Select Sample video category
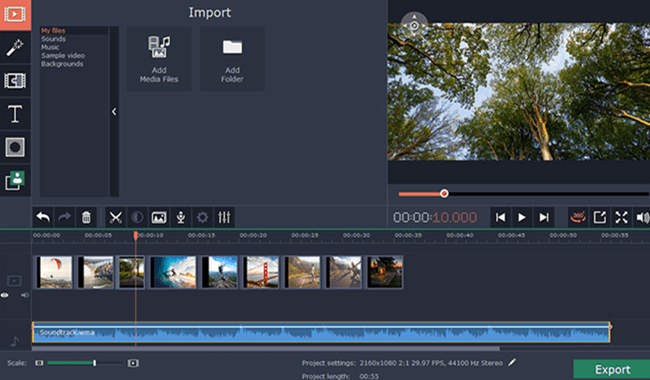650x380 pixels. pos(63,56)
